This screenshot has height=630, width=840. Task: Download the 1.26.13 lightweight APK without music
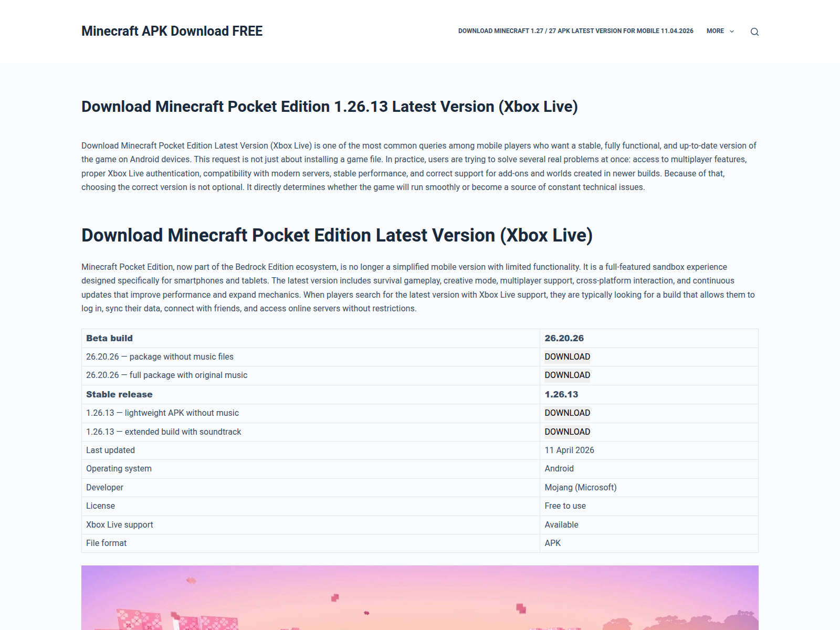point(567,413)
